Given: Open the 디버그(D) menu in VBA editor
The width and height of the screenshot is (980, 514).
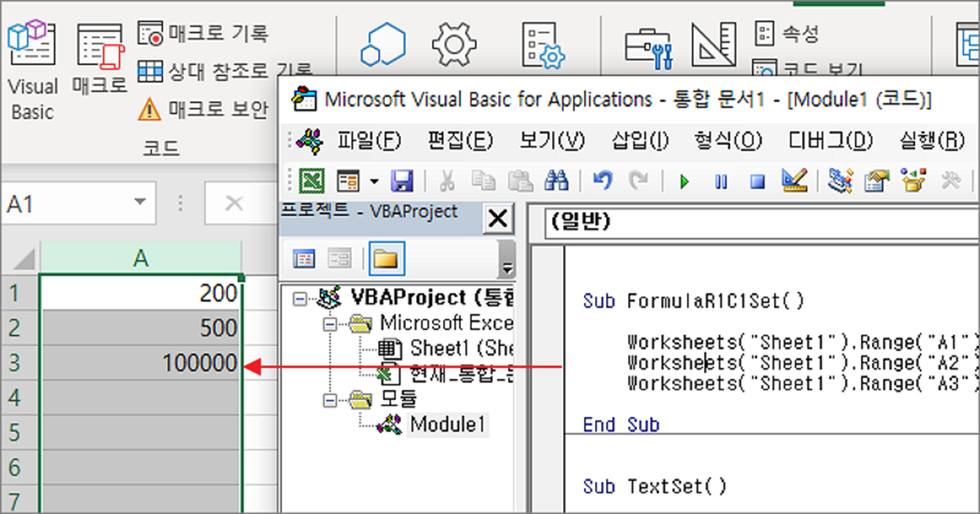Looking at the screenshot, I should tap(830, 140).
